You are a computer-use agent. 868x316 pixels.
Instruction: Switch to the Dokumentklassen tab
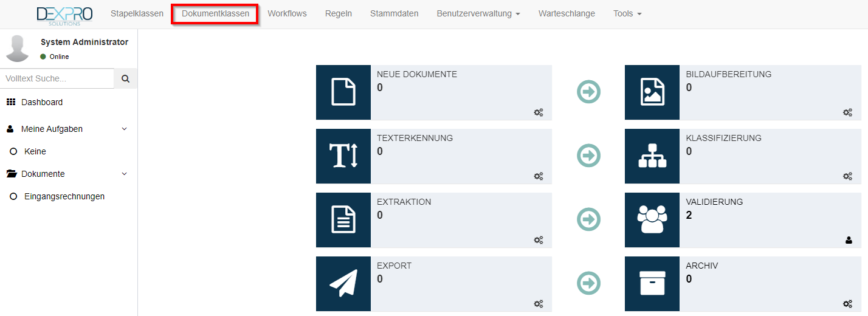point(215,13)
